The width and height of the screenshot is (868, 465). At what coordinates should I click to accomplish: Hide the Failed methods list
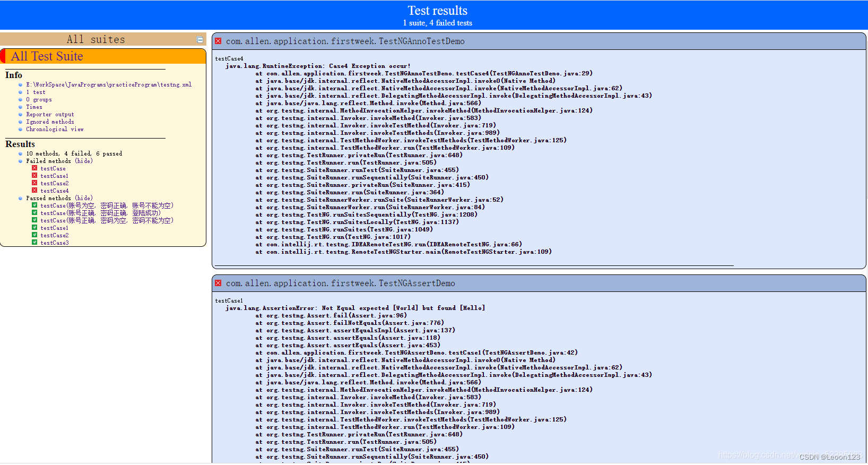tap(84, 161)
